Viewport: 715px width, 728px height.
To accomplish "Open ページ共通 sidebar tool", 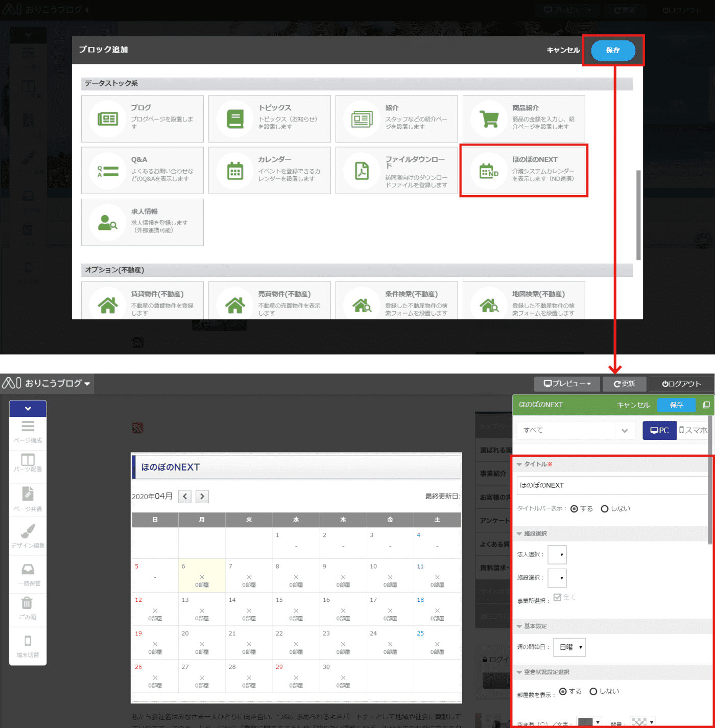I will 28,499.
